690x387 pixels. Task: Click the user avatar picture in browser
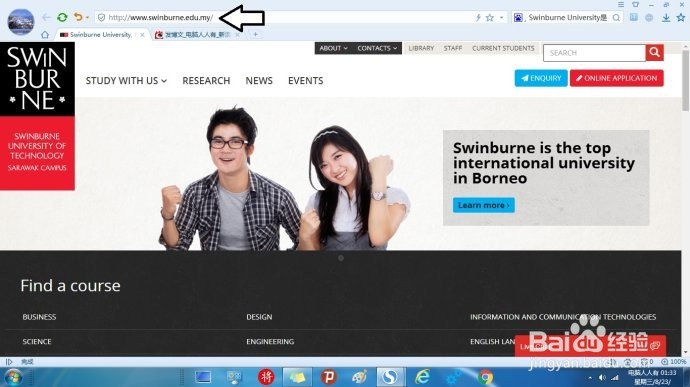coord(21,22)
